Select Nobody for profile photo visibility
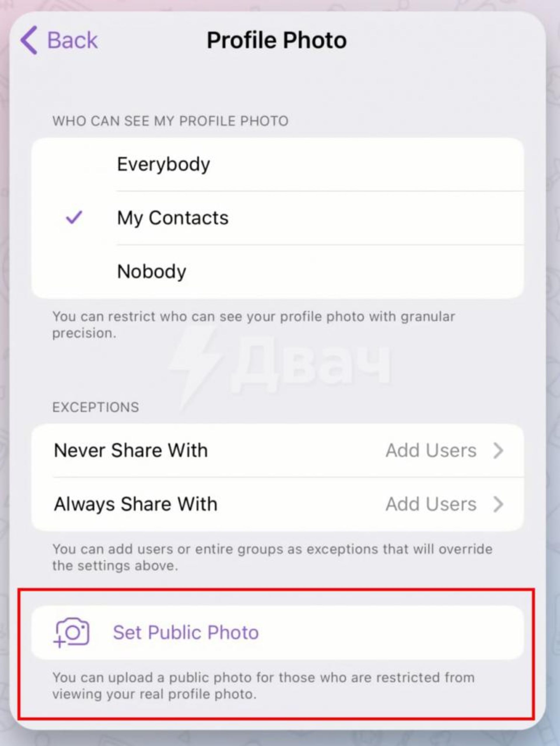Viewport: 560px width, 746px height. tap(280, 271)
